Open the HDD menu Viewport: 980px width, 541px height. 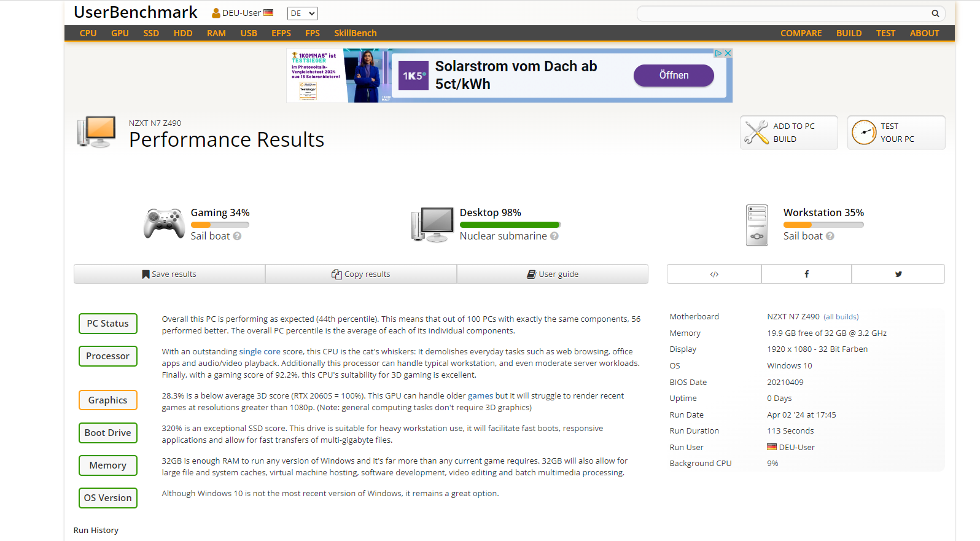183,33
